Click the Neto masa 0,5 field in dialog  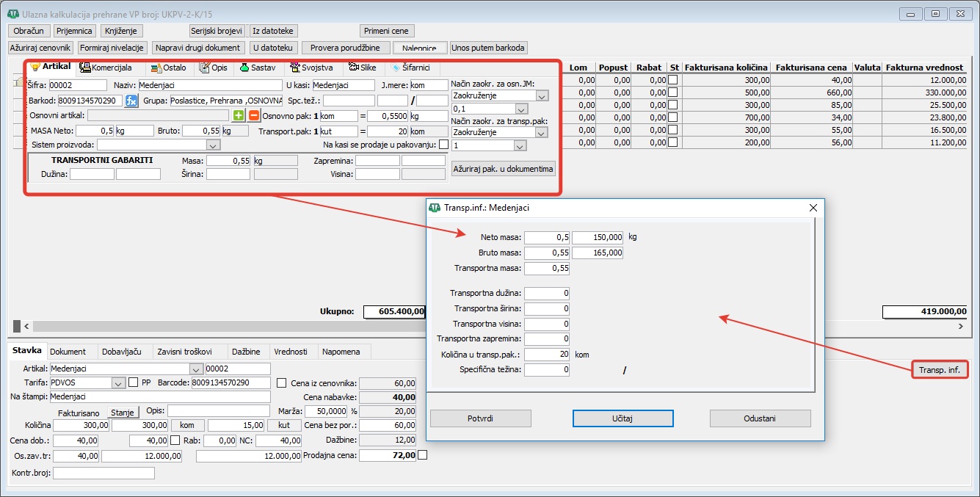[x=547, y=237]
